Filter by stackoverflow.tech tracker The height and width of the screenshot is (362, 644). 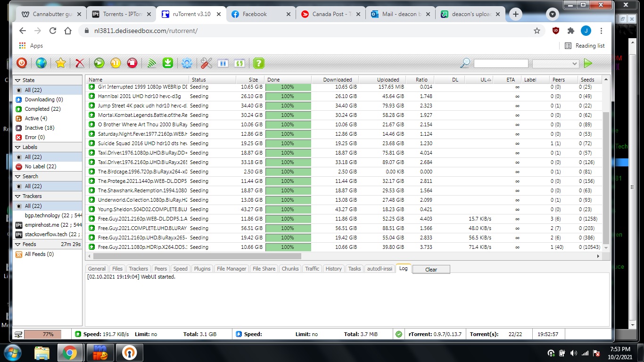pyautogui.click(x=48, y=234)
